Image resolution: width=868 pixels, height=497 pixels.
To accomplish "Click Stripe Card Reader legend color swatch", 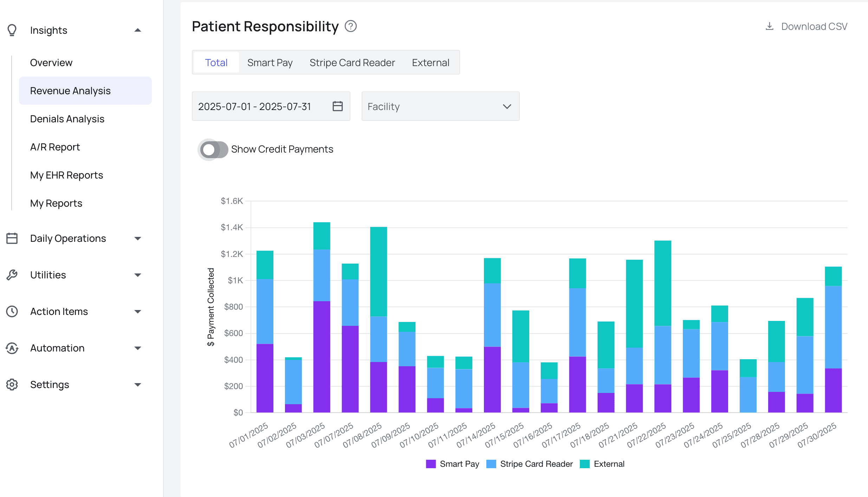I will pyautogui.click(x=491, y=464).
